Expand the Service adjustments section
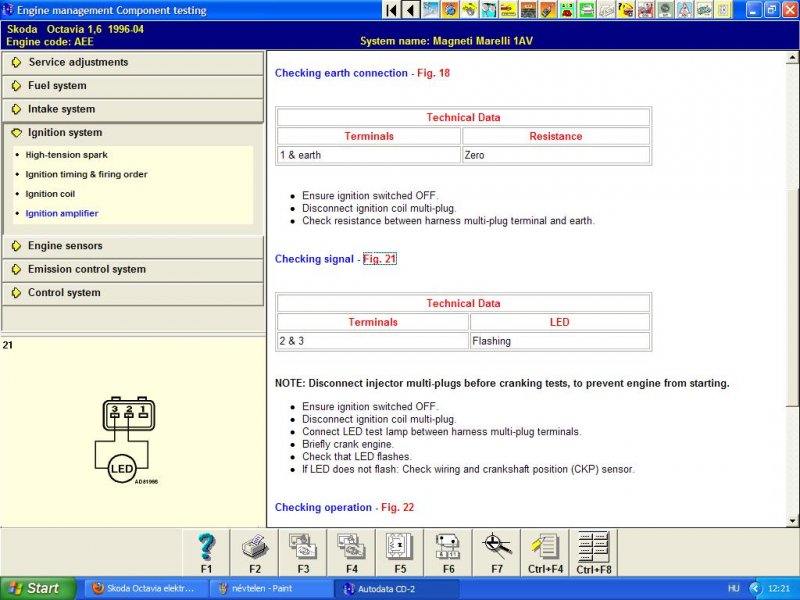 tap(133, 62)
